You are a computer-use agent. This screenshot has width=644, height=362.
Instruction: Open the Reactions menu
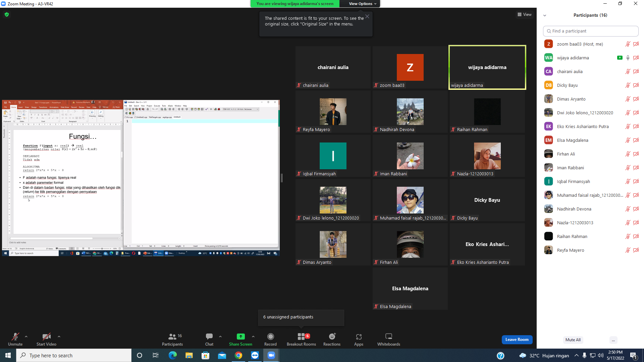[332, 339]
